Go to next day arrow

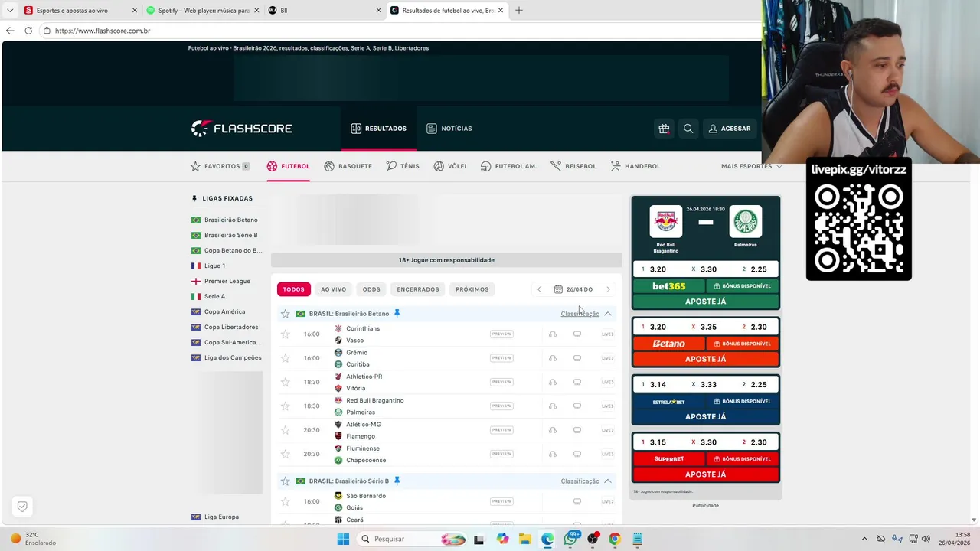pos(609,289)
